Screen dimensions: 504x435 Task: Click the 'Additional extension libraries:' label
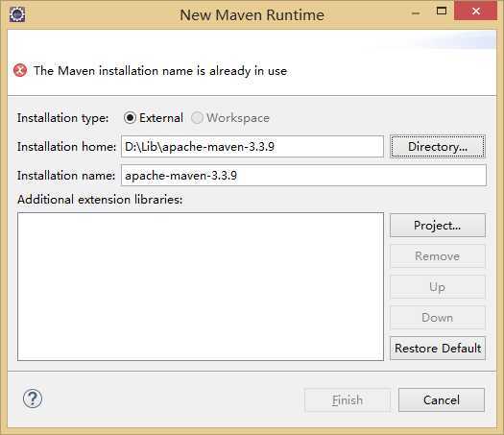(x=100, y=200)
